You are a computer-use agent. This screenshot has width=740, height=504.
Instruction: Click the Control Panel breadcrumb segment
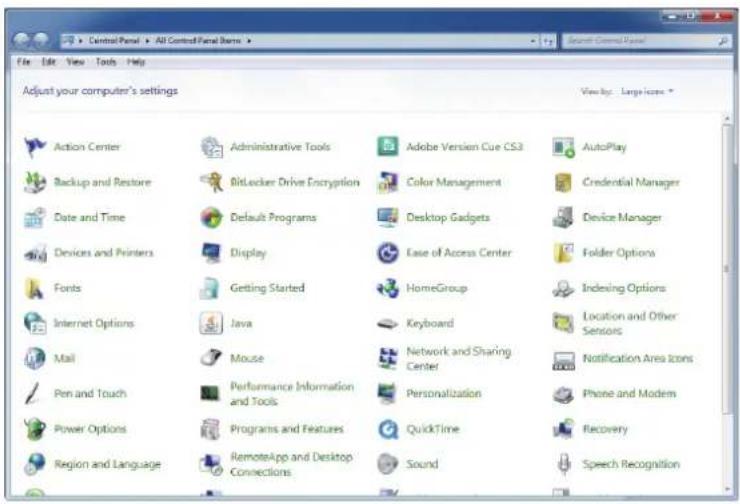114,41
